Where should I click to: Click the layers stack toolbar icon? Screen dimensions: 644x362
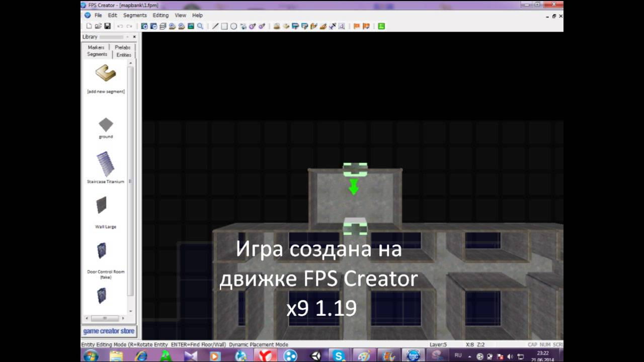163,26
